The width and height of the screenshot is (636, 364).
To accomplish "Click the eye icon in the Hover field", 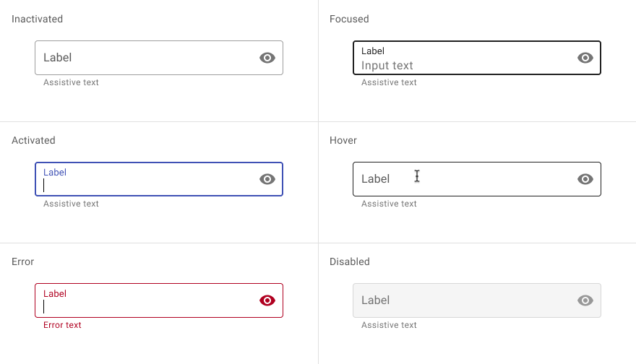I will tap(585, 179).
